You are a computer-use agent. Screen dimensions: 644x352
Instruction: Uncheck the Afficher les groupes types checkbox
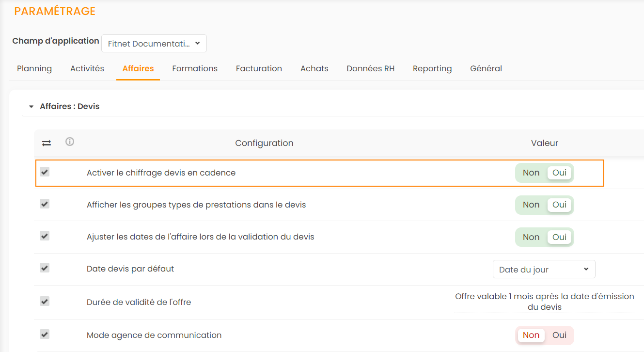45,204
